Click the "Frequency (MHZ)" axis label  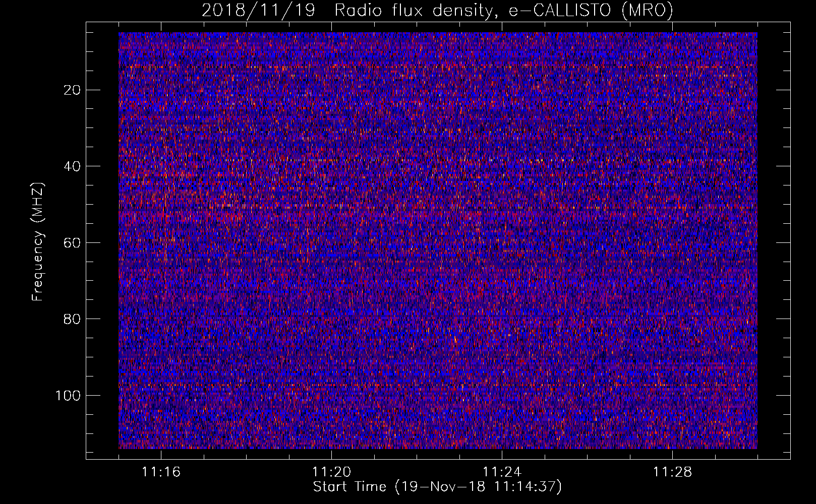click(38, 242)
